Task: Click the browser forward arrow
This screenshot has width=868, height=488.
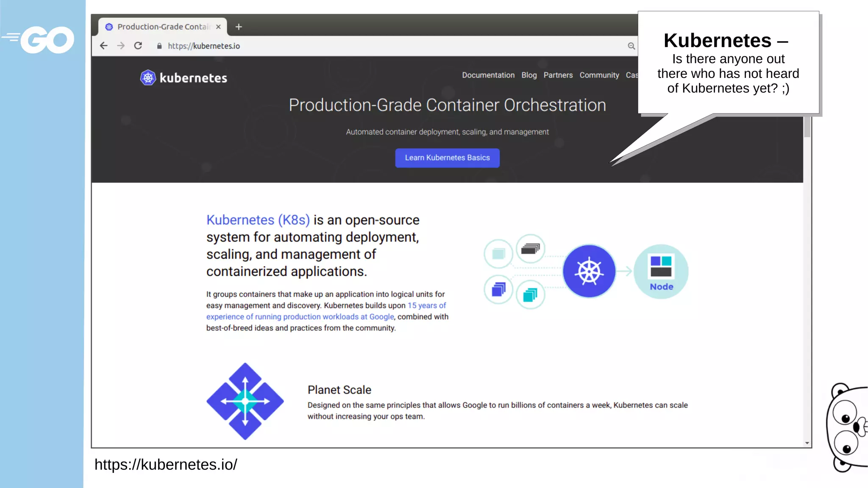Action: pyautogui.click(x=121, y=46)
